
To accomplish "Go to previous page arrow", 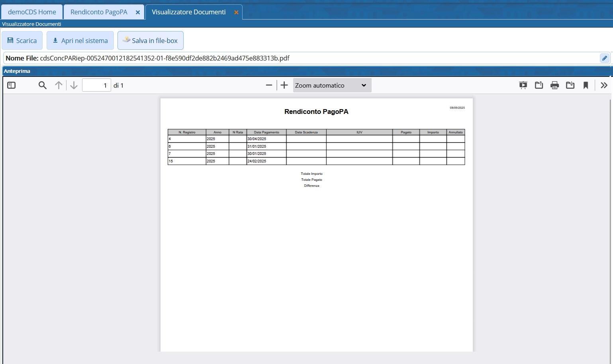I will (x=59, y=85).
